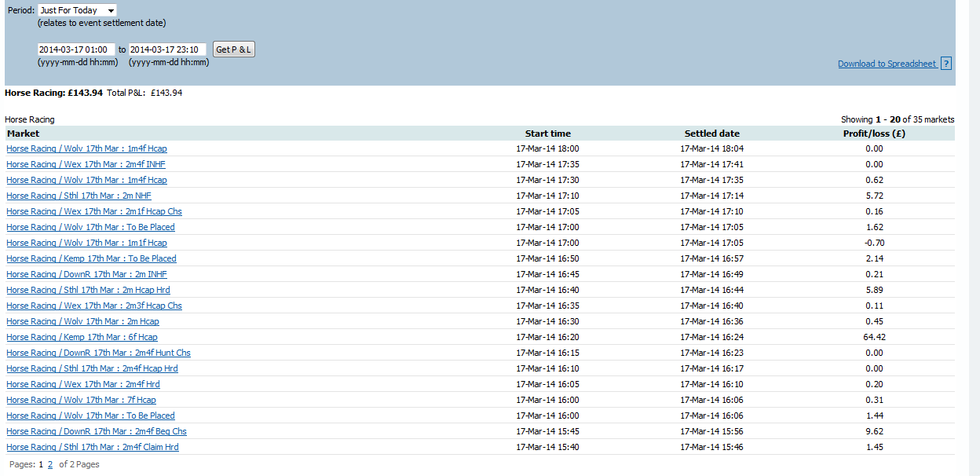Open Wolv 1m4f Hcap market starting 17:30
The width and height of the screenshot is (980, 476).
click(x=86, y=180)
